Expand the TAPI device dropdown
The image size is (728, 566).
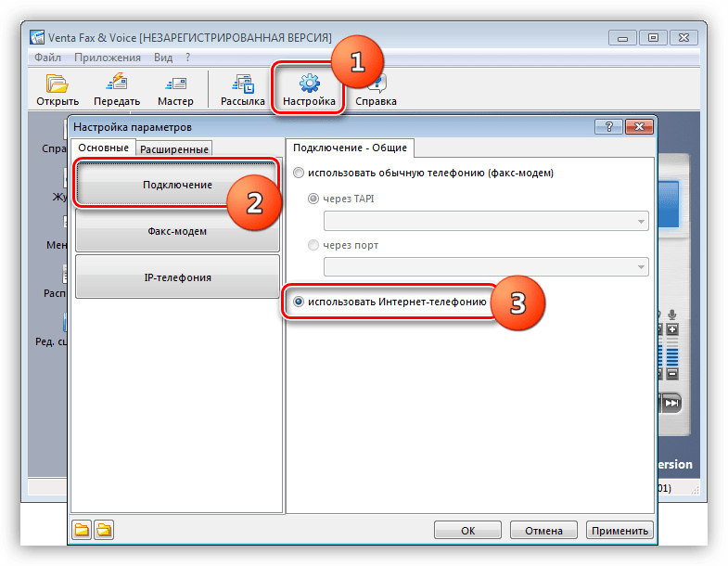coord(641,222)
